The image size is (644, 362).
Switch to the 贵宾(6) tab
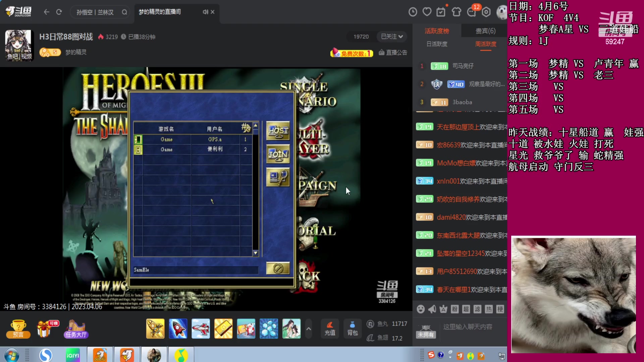[x=485, y=31]
